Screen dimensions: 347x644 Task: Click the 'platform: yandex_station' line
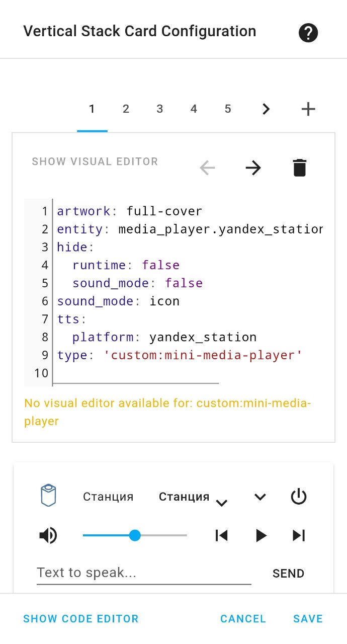point(164,337)
